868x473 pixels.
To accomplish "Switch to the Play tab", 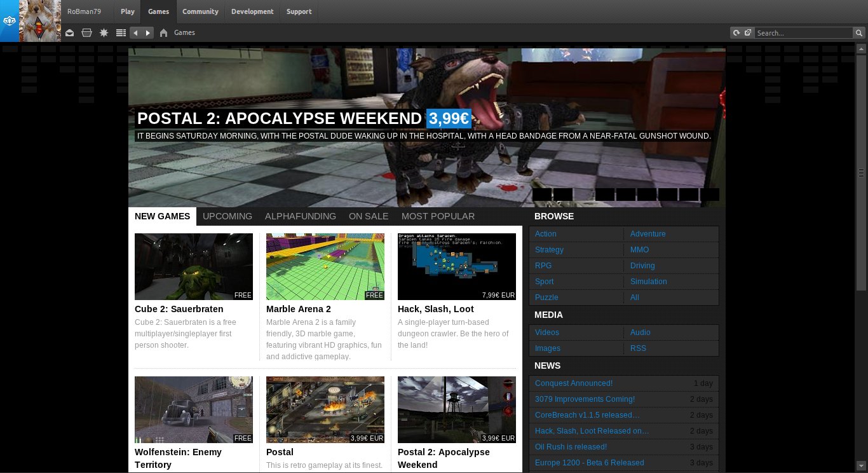I will coord(128,11).
